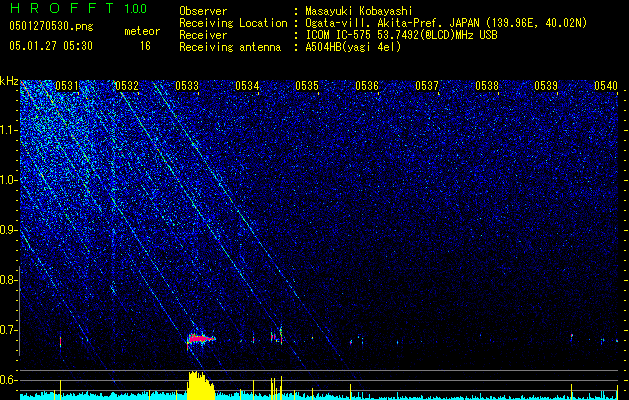This screenshot has height=400, width=629.
Task: Click the meteor label above the count
Action: click(x=142, y=31)
